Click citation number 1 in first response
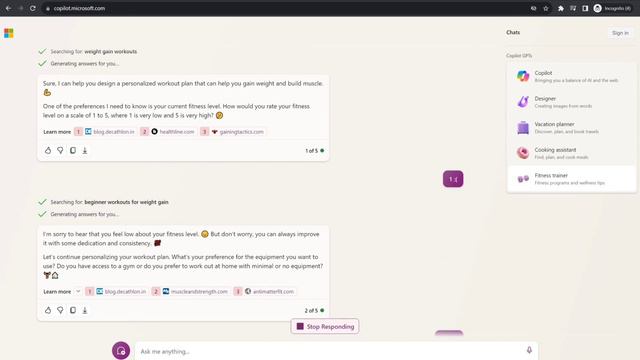 point(78,132)
